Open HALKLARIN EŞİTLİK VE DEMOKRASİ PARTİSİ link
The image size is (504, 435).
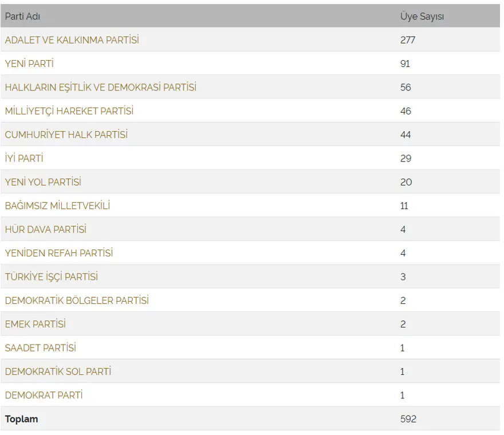(101, 87)
